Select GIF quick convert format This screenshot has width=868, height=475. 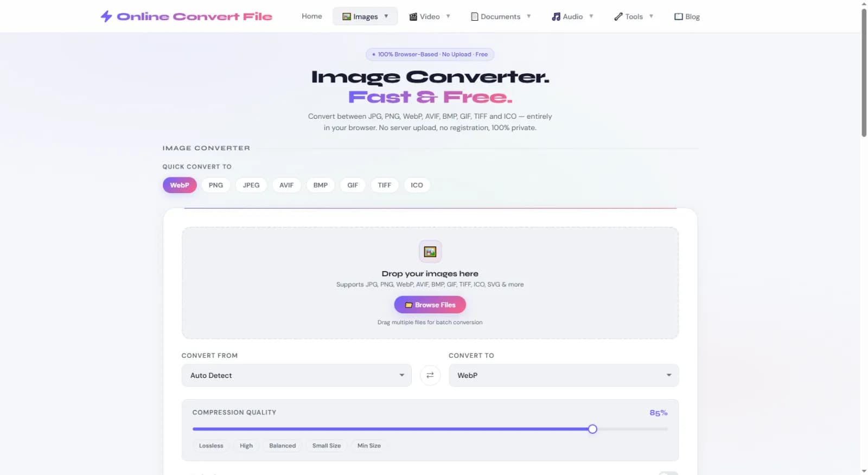click(x=353, y=185)
